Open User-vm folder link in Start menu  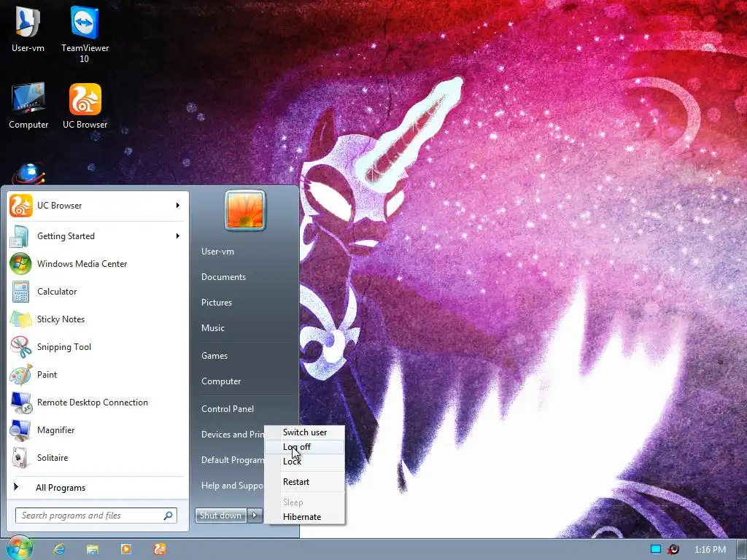217,252
